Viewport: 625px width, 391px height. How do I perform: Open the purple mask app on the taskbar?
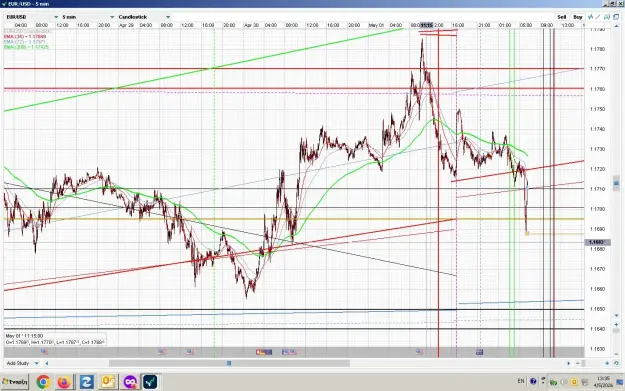[x=130, y=382]
